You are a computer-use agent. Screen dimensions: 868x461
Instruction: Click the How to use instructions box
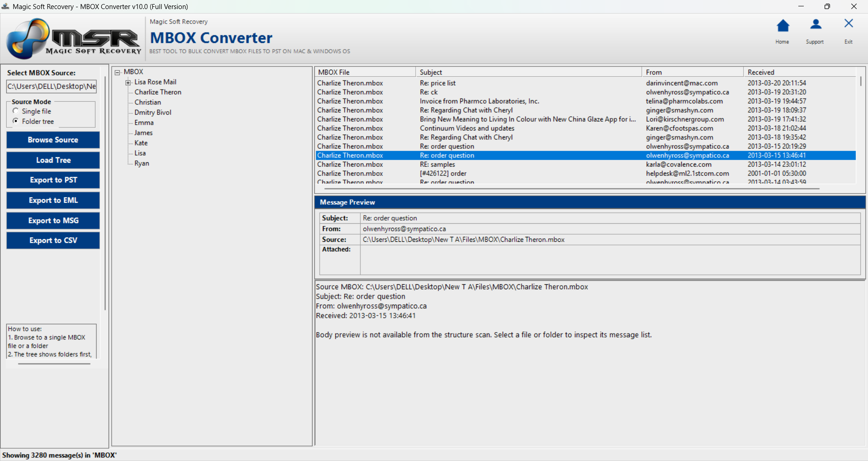pyautogui.click(x=51, y=341)
